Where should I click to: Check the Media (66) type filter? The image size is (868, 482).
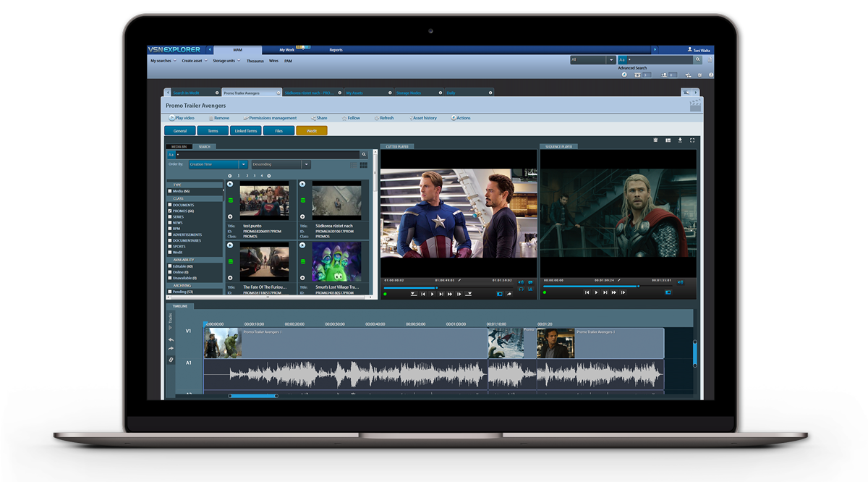click(170, 191)
